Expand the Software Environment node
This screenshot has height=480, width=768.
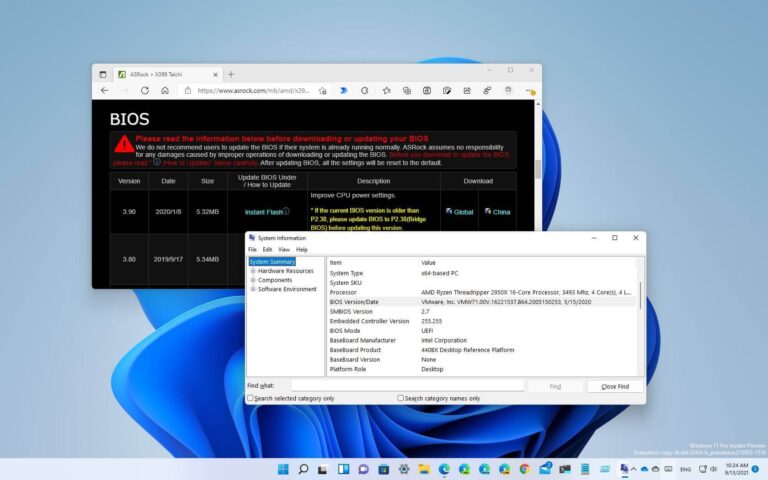(253, 289)
